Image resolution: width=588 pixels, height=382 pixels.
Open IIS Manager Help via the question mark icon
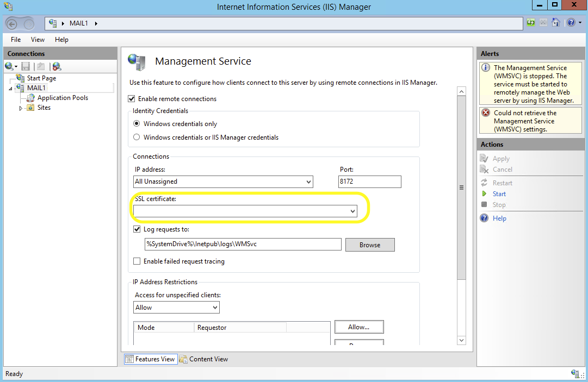pos(572,22)
